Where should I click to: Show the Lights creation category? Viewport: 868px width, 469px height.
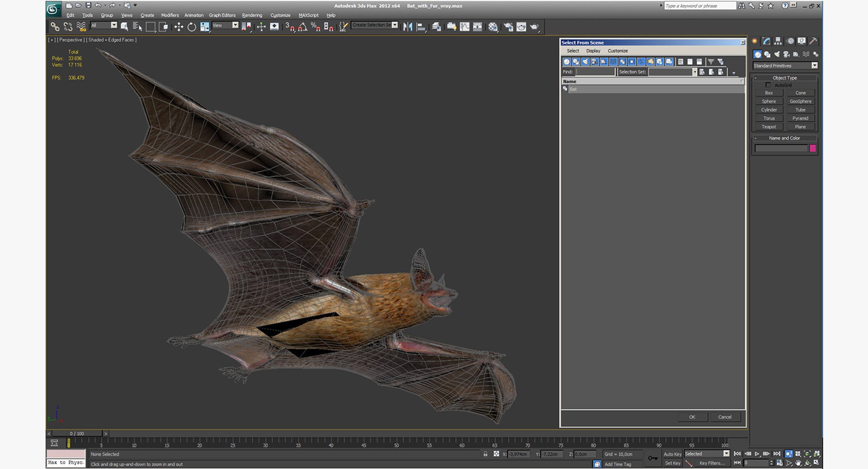(777, 54)
